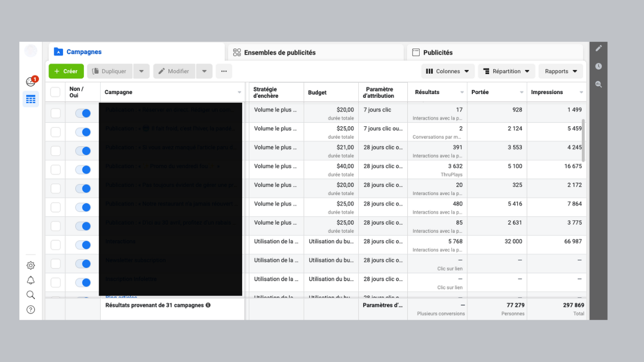Switch to the Publicités tab
This screenshot has height=362, width=644.
pos(495,52)
